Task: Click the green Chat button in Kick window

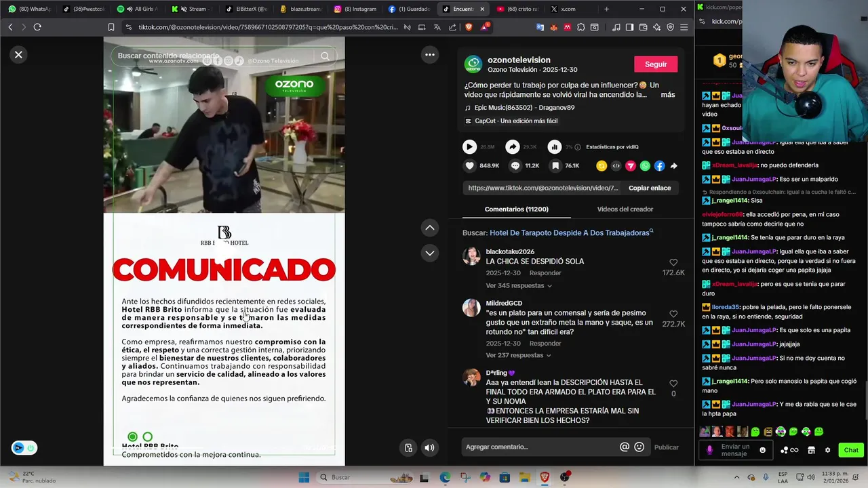Action: click(851, 450)
